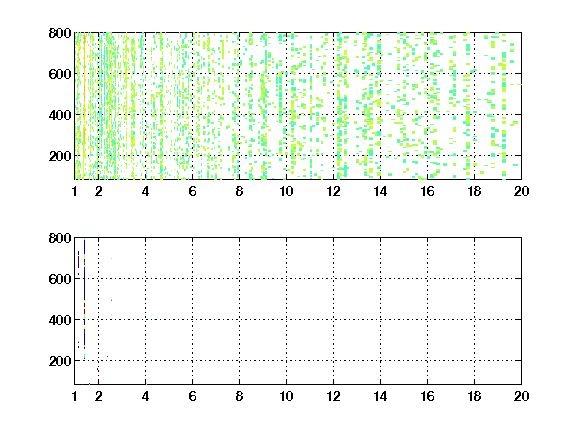Click the 800 y-axis label on lower plot
The width and height of the screenshot is (576, 432).
click(60, 238)
